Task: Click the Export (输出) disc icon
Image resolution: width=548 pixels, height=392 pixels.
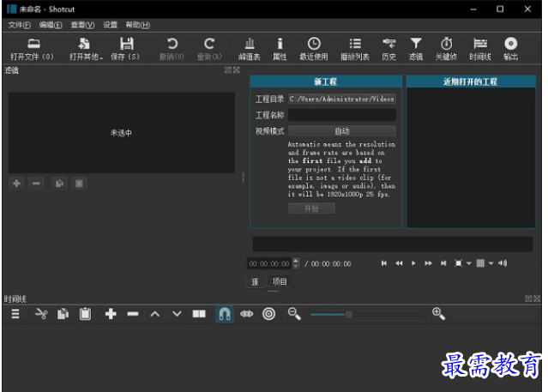Action: click(511, 48)
